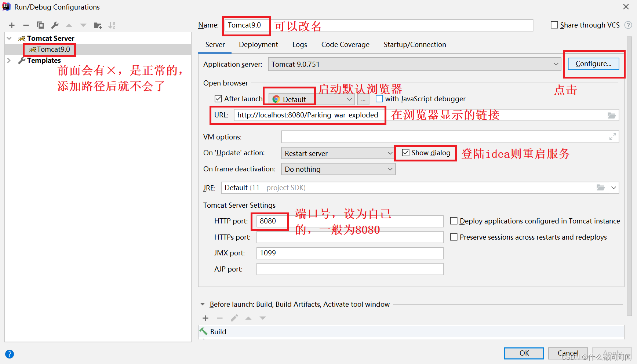Remove the selected configuration with the minus icon

point(26,25)
